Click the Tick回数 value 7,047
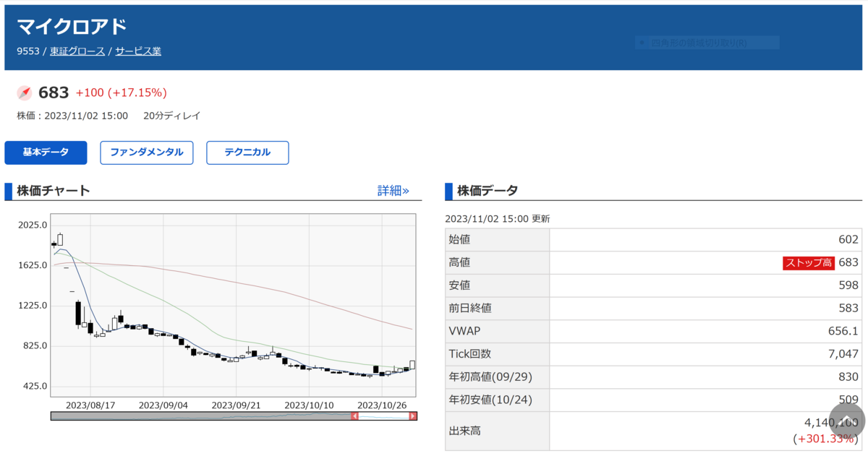 843,353
